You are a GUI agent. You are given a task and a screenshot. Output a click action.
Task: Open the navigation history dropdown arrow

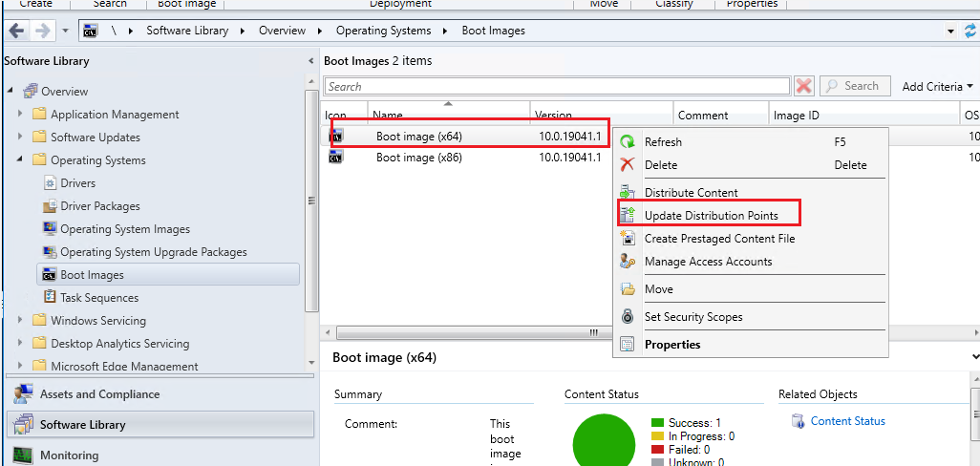(66, 31)
